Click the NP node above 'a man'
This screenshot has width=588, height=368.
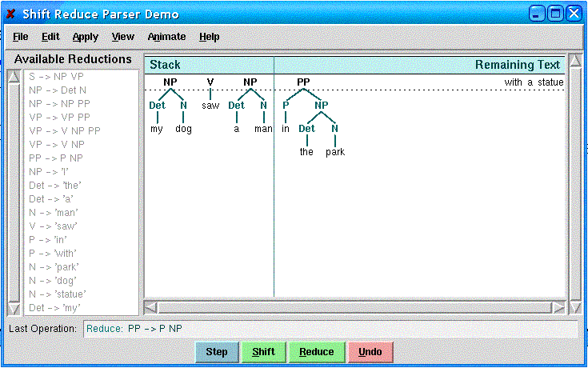point(250,82)
